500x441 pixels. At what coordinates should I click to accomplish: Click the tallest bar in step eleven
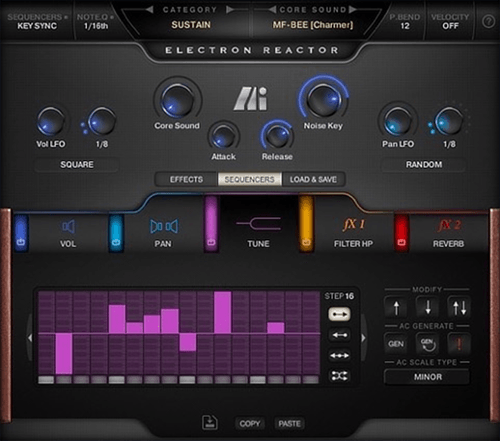223,312
